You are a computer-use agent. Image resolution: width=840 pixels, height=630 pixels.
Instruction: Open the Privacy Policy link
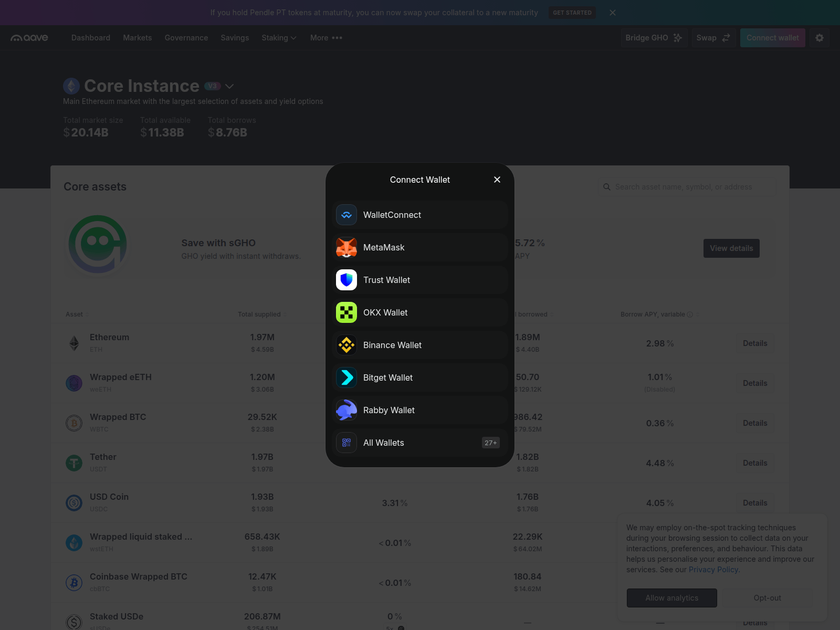tap(713, 570)
